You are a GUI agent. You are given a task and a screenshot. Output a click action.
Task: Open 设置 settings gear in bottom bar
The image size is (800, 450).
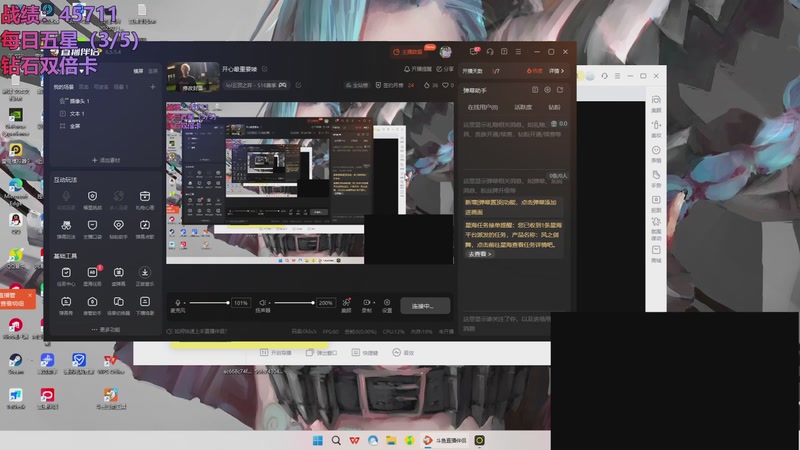[387, 305]
